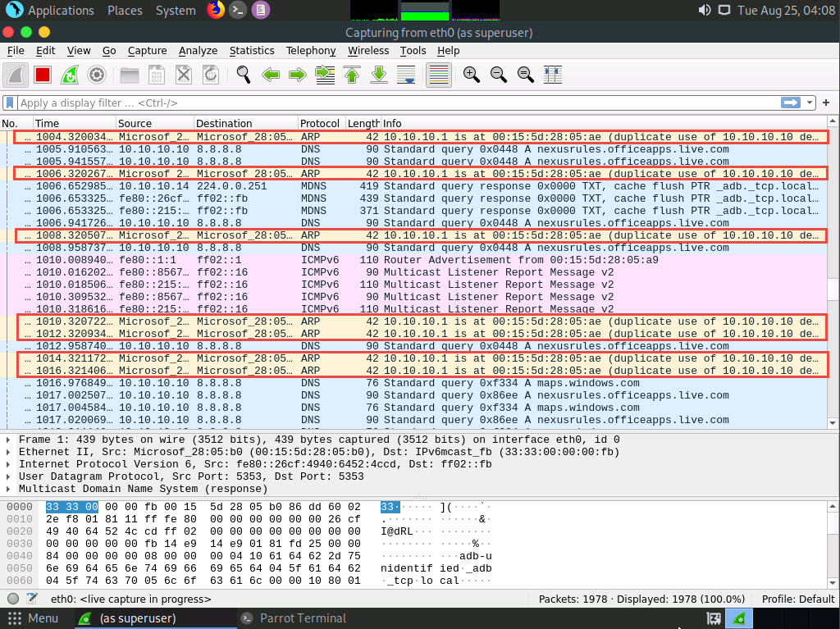Sort packets by Time column header
This screenshot has width=840, height=629.
click(x=74, y=123)
